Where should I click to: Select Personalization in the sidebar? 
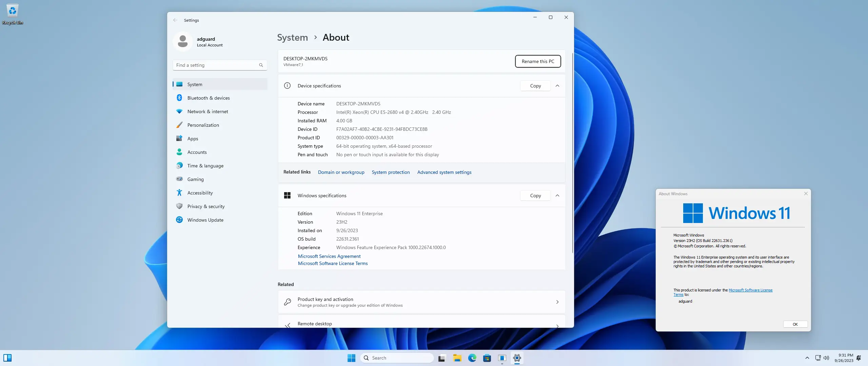click(x=203, y=125)
